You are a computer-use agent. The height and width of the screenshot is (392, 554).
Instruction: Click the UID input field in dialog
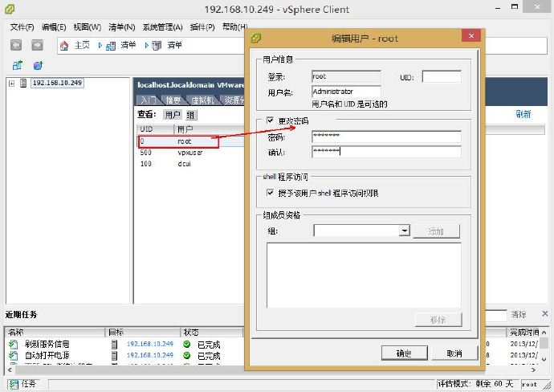(442, 76)
